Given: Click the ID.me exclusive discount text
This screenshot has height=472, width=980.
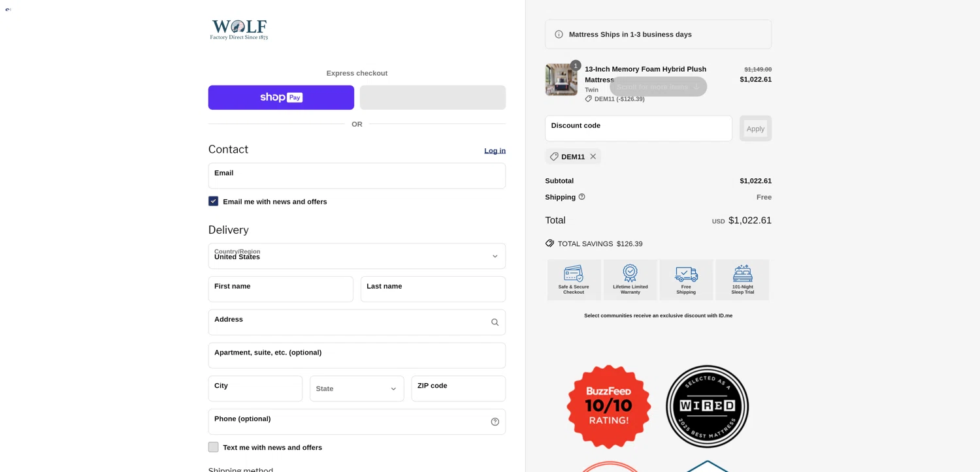Looking at the screenshot, I should pos(658,316).
